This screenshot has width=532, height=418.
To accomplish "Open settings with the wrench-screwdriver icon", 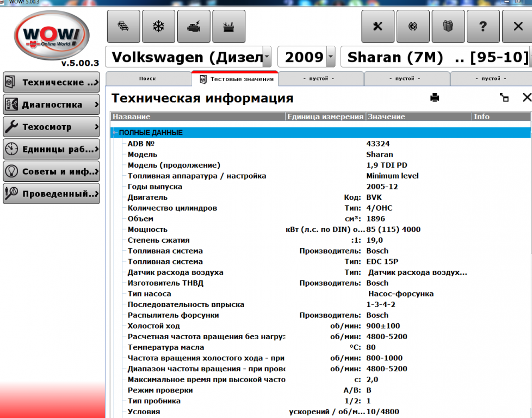I will [378, 27].
